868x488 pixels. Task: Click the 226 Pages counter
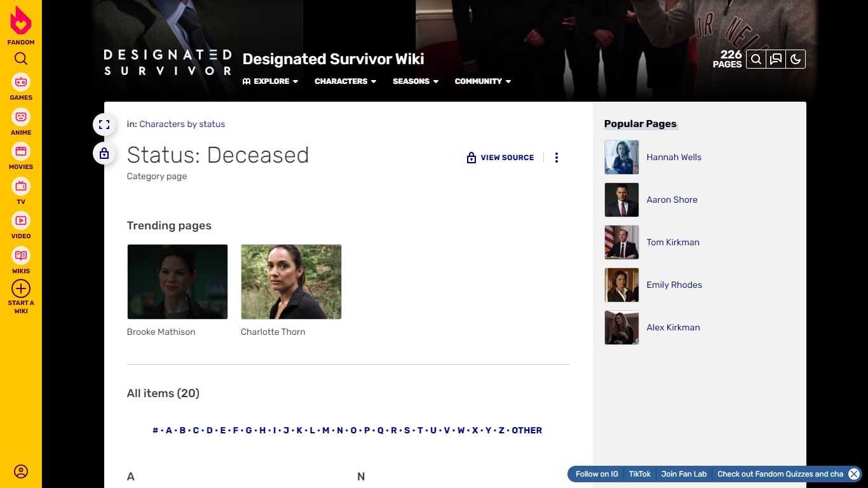coord(728,59)
